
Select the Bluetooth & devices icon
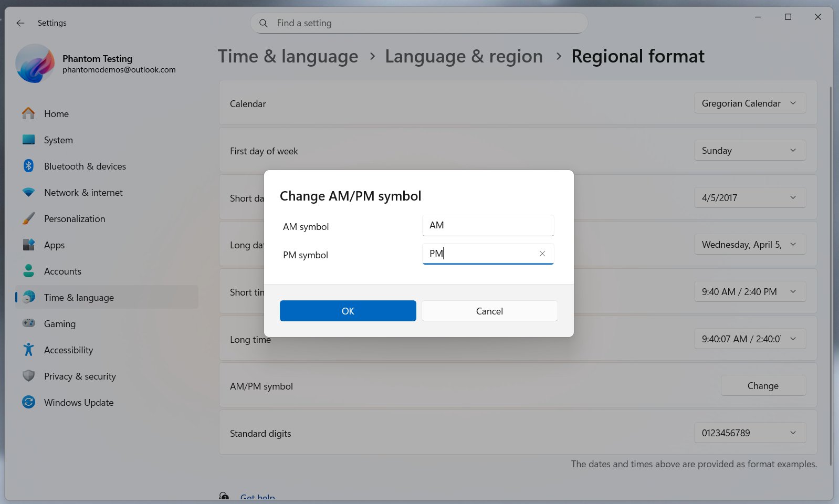[28, 166]
